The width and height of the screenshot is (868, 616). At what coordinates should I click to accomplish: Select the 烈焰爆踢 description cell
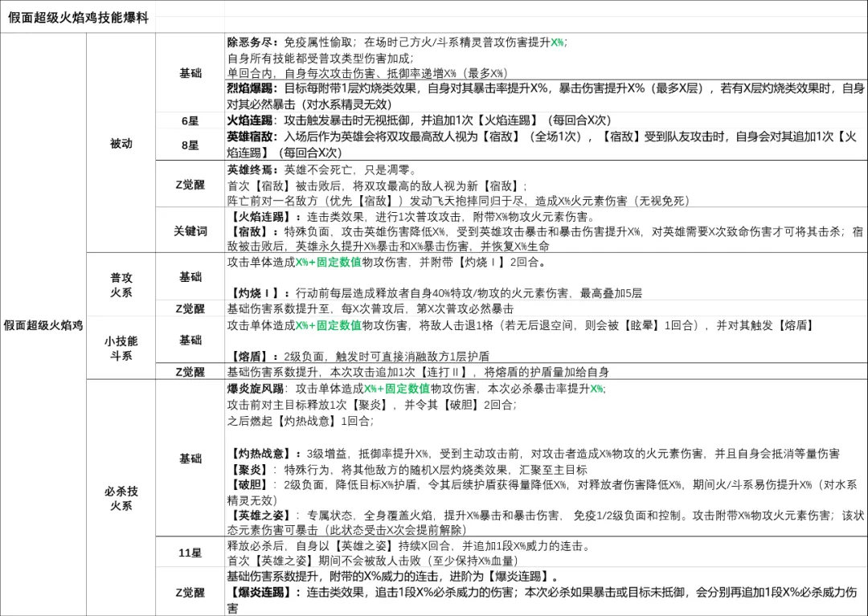click(545, 96)
